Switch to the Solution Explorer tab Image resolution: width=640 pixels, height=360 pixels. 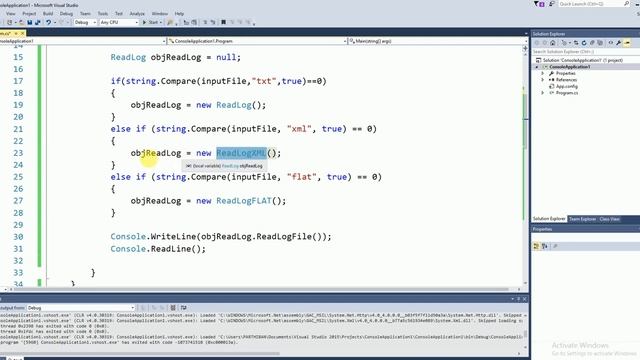[549, 219]
